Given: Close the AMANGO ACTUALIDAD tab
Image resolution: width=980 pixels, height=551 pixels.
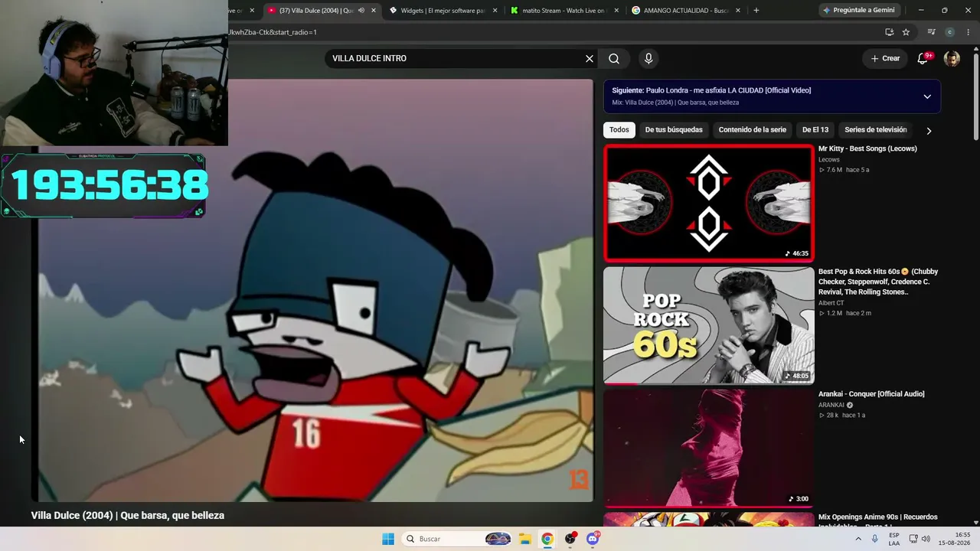Looking at the screenshot, I should (x=738, y=11).
